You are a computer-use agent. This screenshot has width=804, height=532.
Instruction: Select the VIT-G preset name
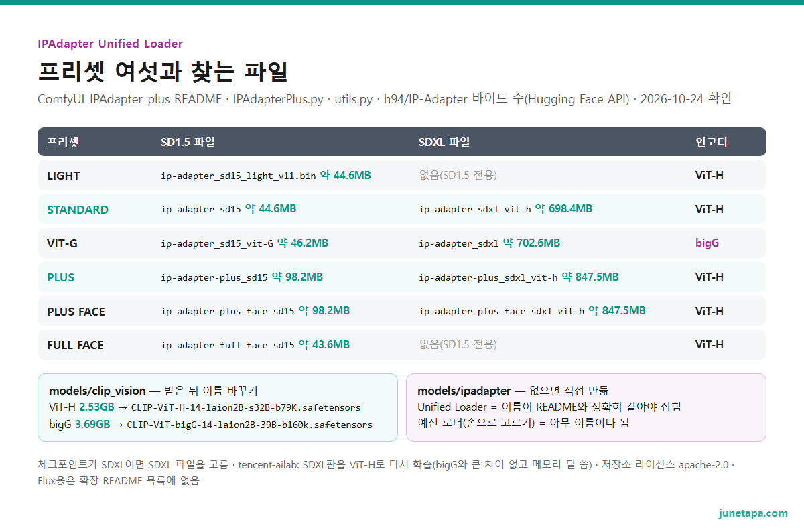pos(62,243)
